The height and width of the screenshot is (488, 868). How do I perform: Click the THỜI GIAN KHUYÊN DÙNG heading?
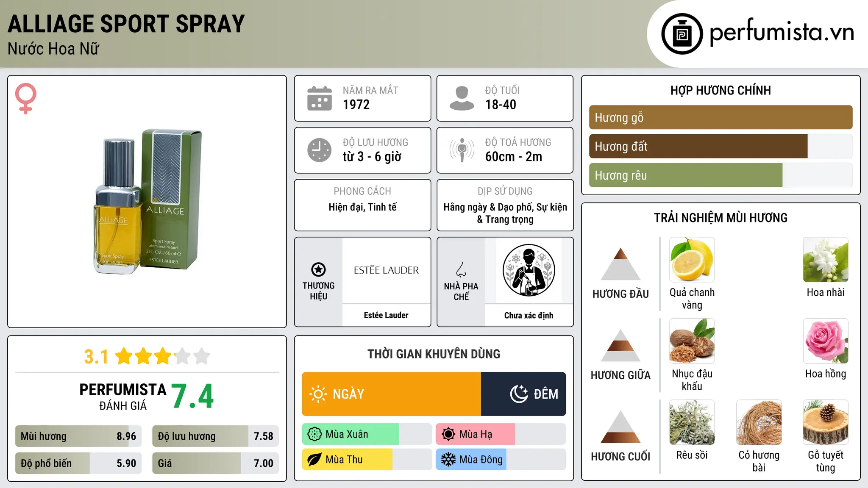pos(434,354)
